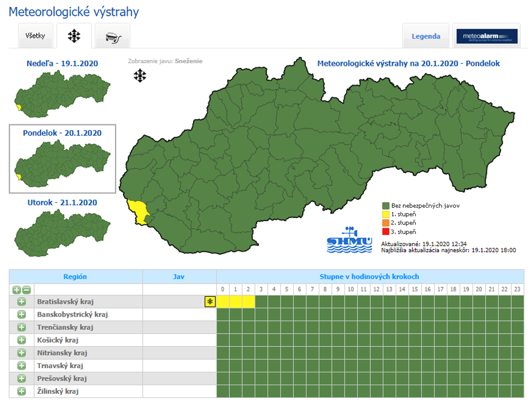Screen dimensions: 532x408
Task: Collapse all regions with the green minus button
Action: pos(26,290)
